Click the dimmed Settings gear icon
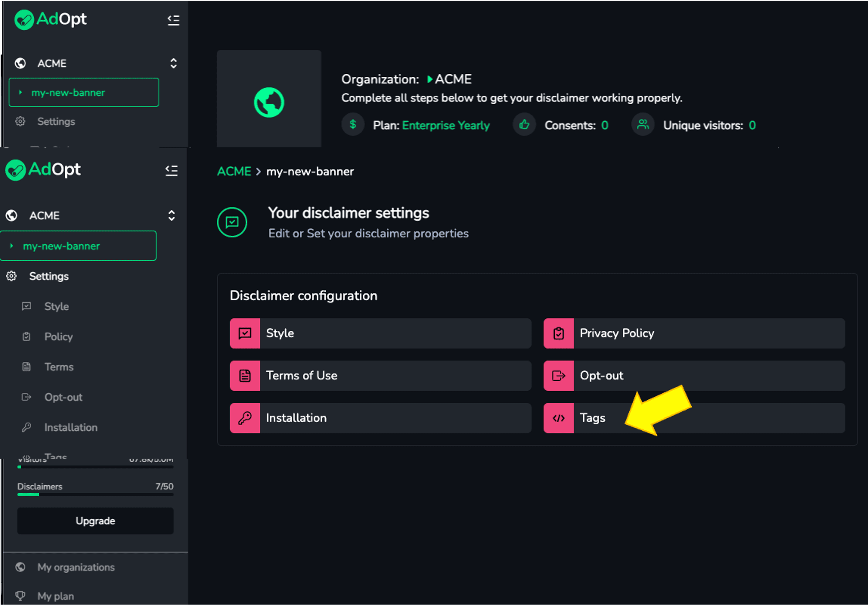 pos(20,121)
